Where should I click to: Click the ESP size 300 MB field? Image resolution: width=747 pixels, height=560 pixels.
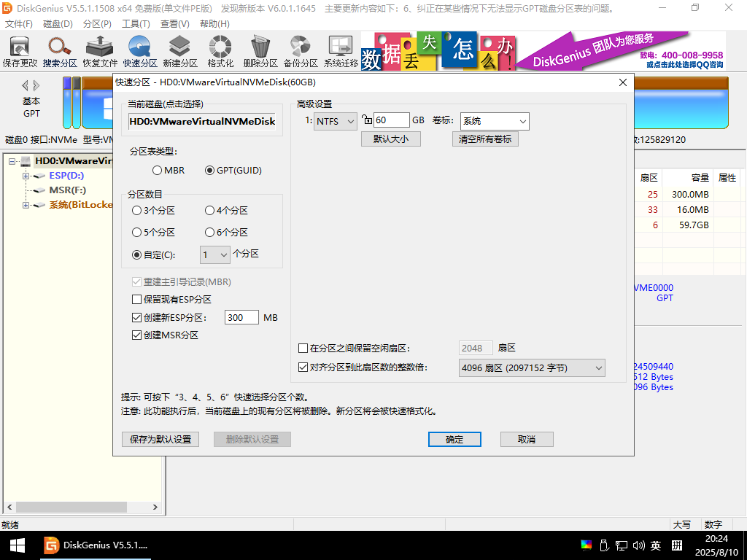coord(241,318)
